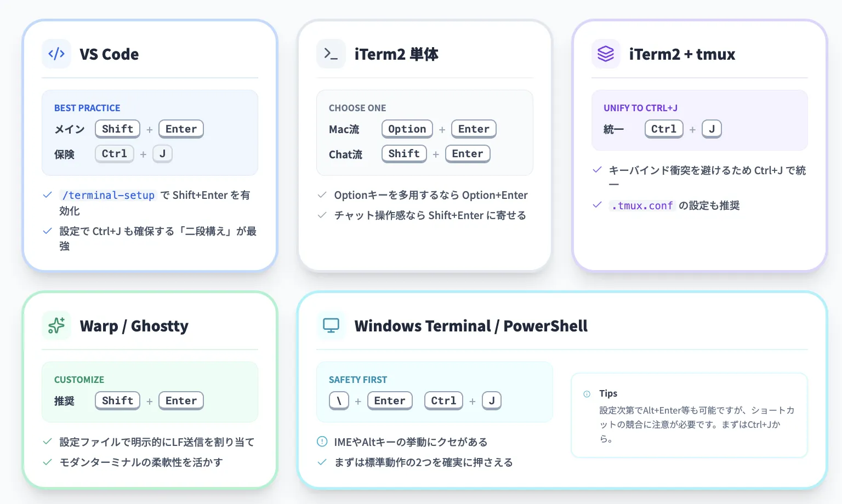
Task: Open the .tmux.conf code link
Action: coord(642,205)
